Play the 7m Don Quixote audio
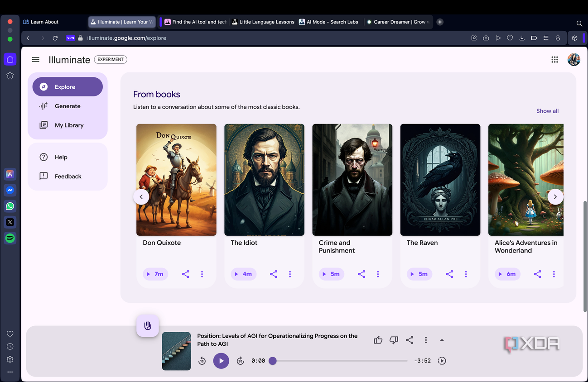 tap(155, 274)
